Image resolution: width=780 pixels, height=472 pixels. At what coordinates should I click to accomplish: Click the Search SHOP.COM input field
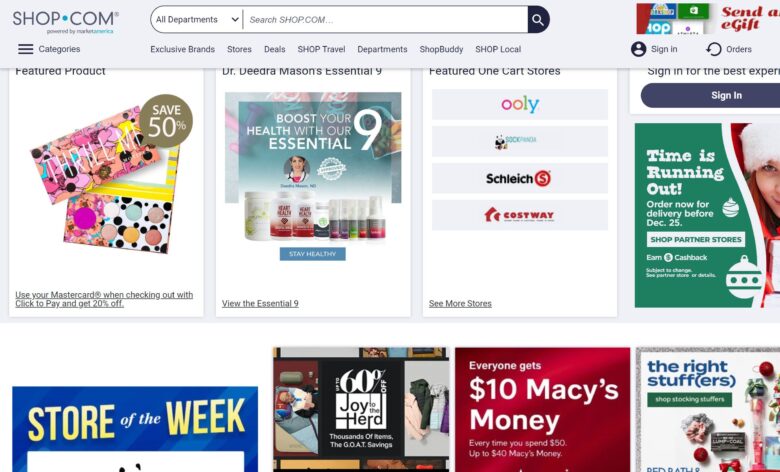click(386, 19)
